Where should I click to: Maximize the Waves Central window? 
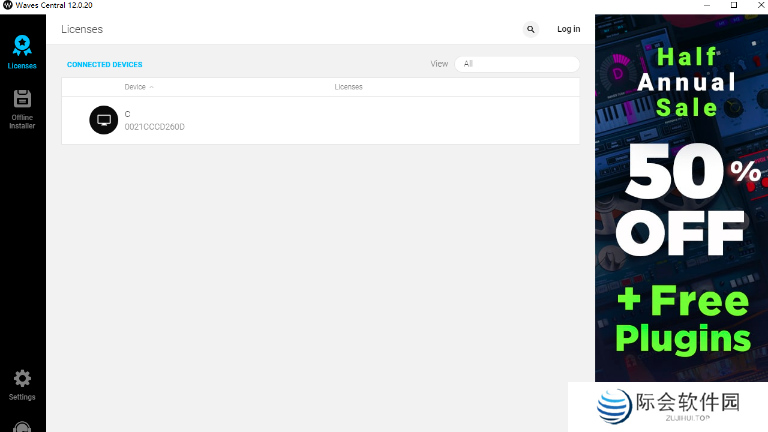(x=733, y=6)
